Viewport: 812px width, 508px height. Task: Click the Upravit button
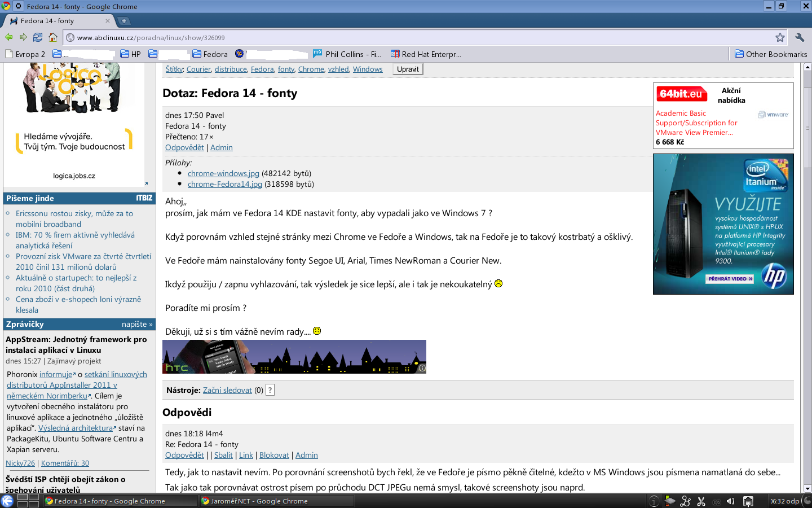(408, 69)
